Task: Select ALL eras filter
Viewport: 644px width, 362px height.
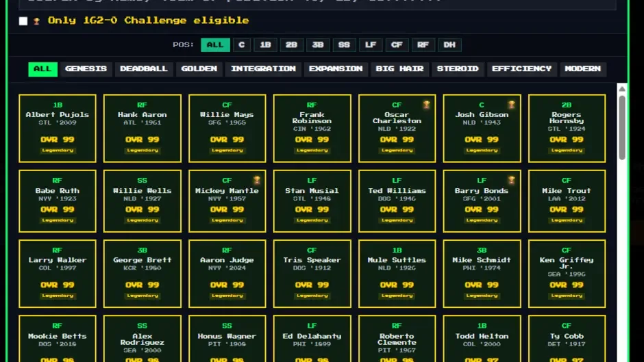Action: 42,69
